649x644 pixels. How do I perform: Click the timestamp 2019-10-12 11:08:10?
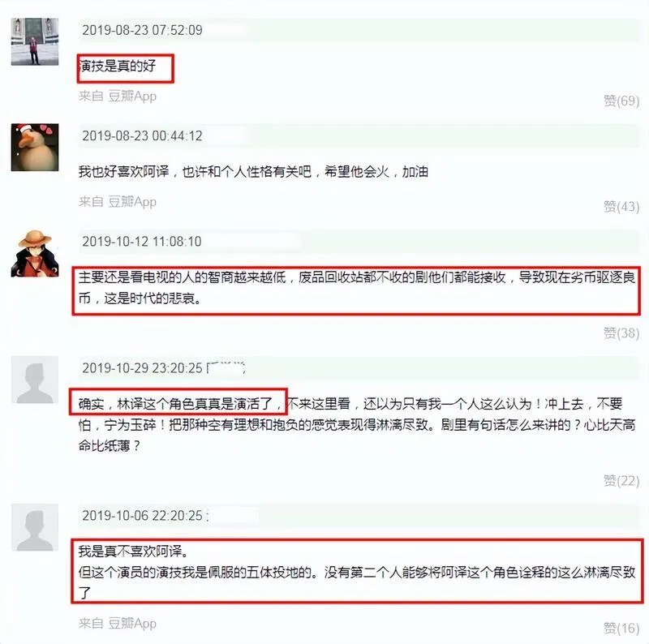click(142, 241)
